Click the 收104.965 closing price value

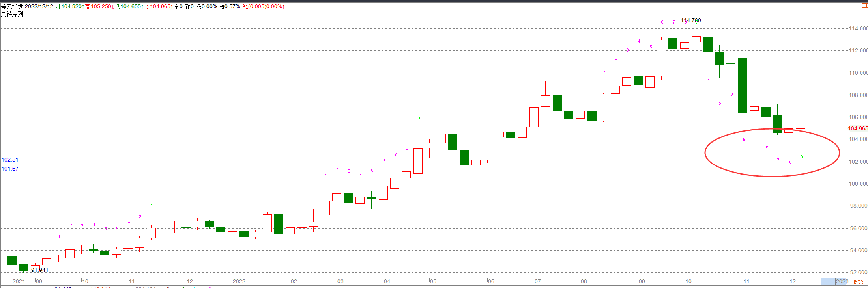click(x=159, y=6)
